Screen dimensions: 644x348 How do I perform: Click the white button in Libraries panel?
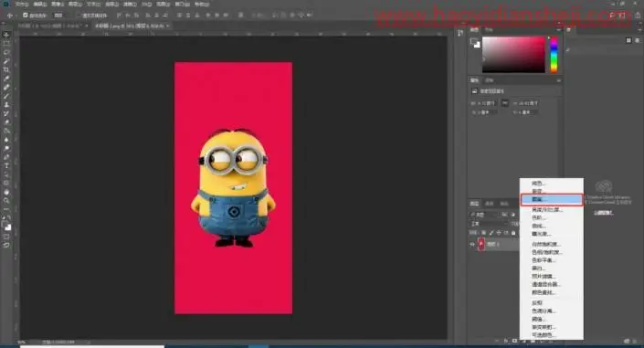603,213
